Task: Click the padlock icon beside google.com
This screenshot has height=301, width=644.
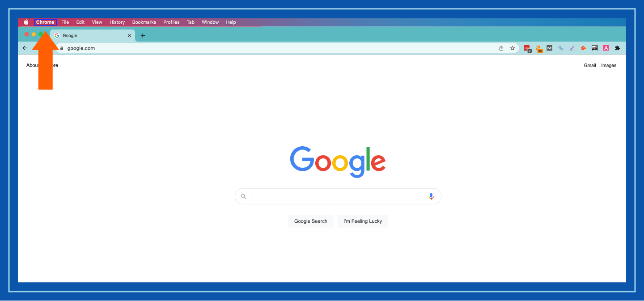Action: pyautogui.click(x=62, y=48)
